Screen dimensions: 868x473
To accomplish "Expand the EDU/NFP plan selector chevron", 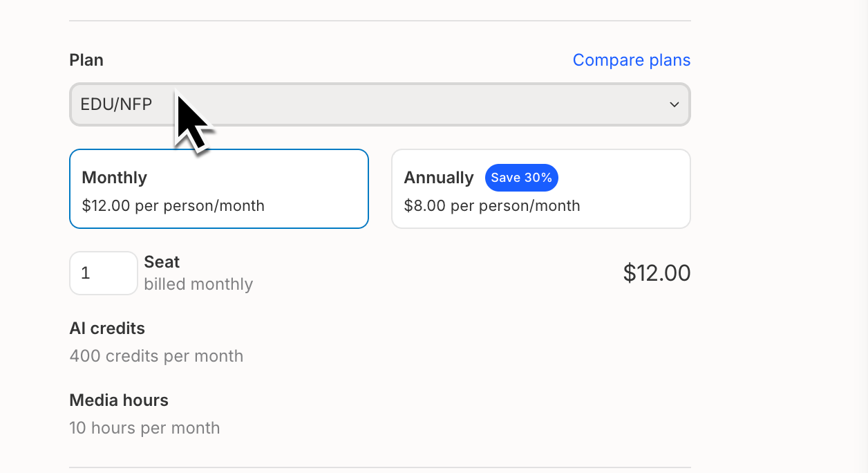I will pos(674,104).
